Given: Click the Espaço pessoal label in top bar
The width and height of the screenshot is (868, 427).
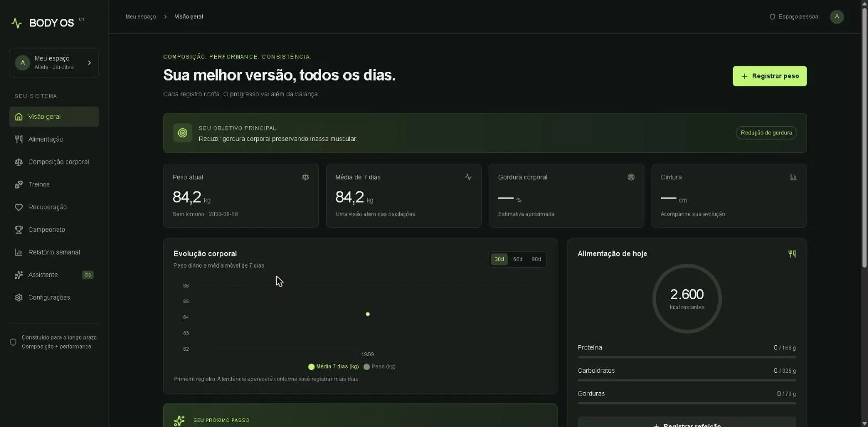Looking at the screenshot, I should [x=799, y=17].
